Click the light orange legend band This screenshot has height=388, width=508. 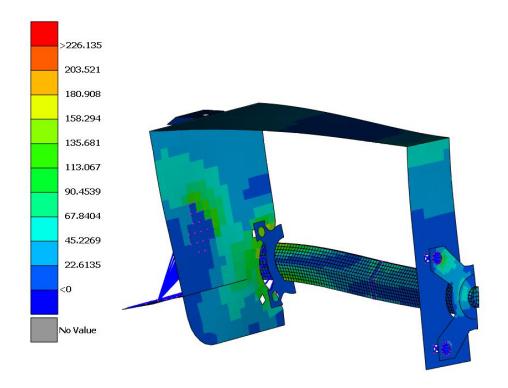click(44, 83)
